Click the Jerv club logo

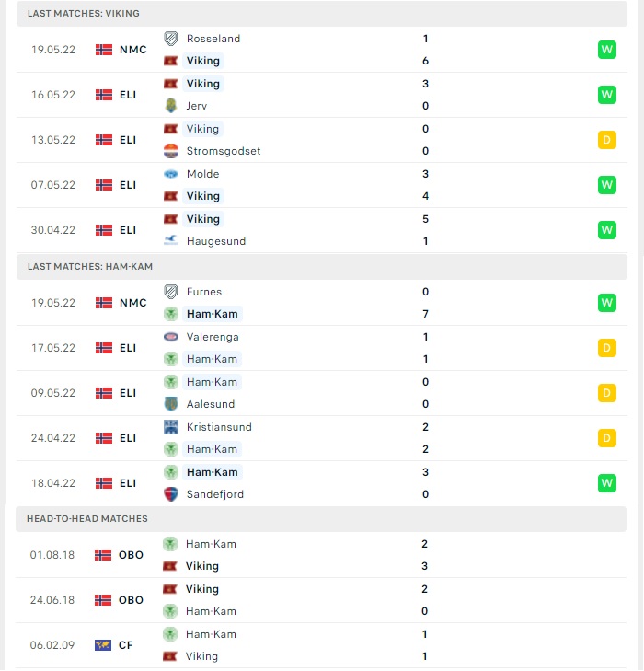(170, 106)
